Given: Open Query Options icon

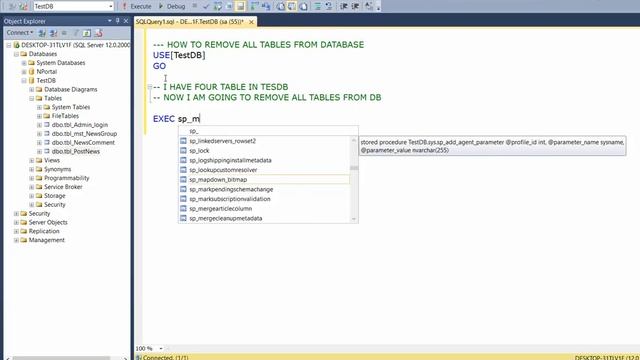Looking at the screenshot, I should point(229,6).
